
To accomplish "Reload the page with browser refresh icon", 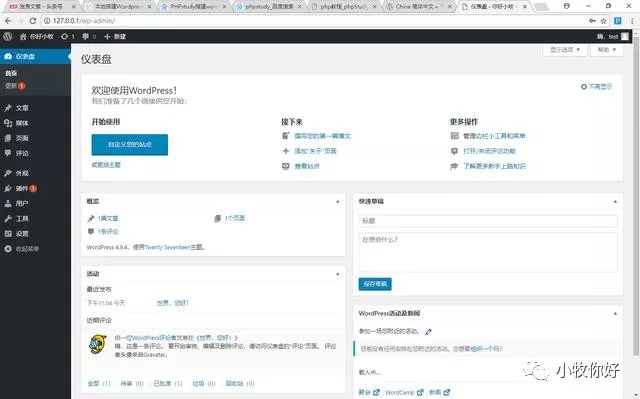I will 33,20.
